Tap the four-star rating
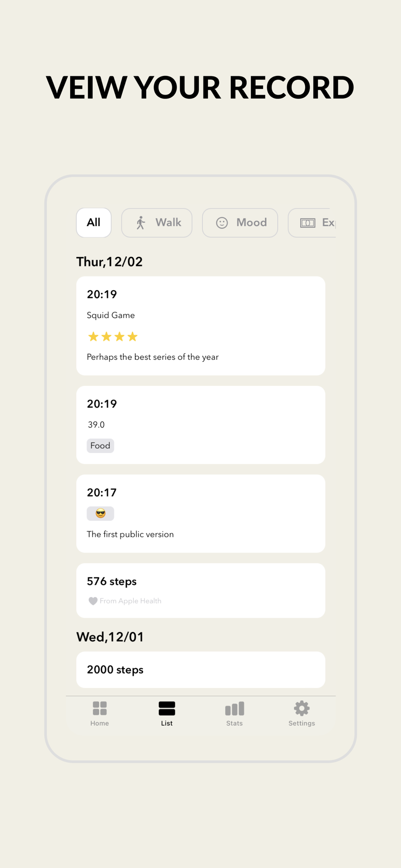Screen dimensions: 401x868 (113, 336)
